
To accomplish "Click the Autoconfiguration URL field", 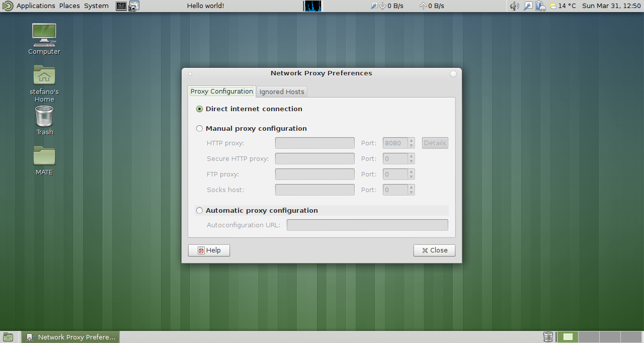I will (367, 225).
